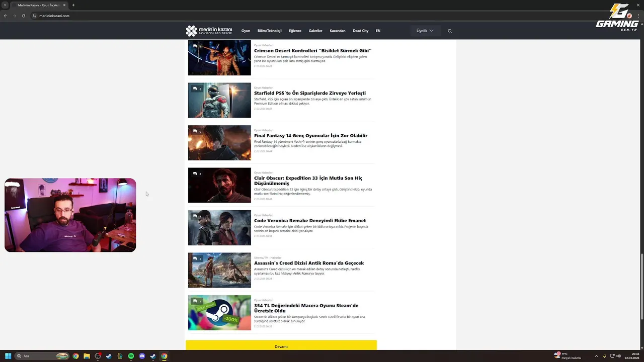Open Final Fantasy 14 headline

tap(311, 135)
